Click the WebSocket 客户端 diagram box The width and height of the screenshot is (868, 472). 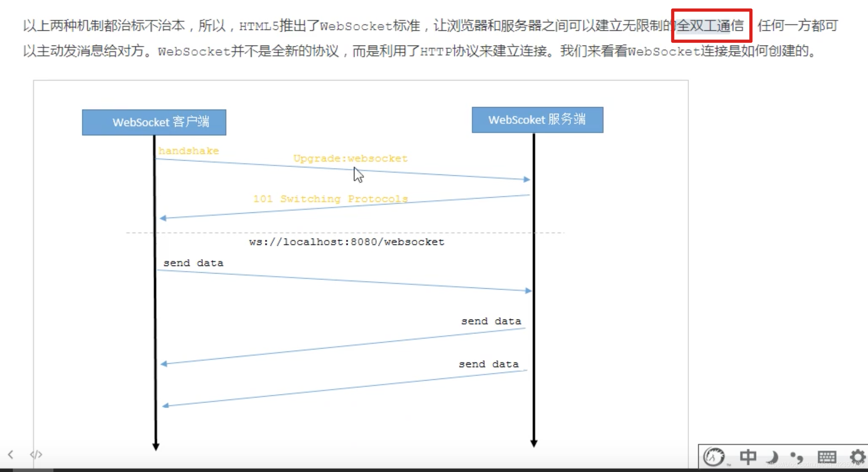tap(154, 122)
